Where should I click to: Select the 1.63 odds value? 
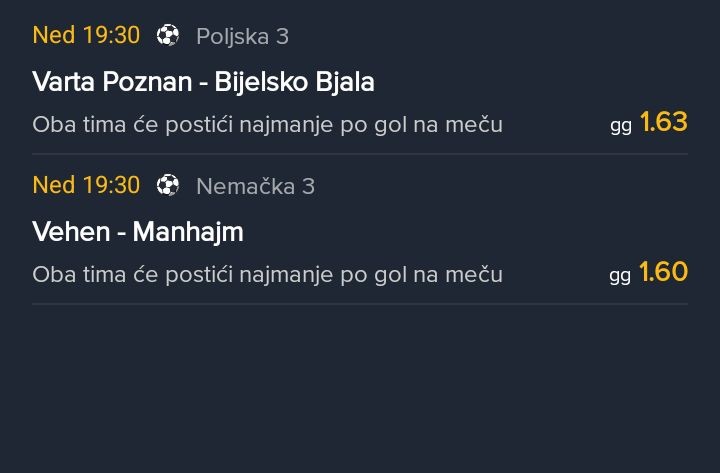pos(664,122)
